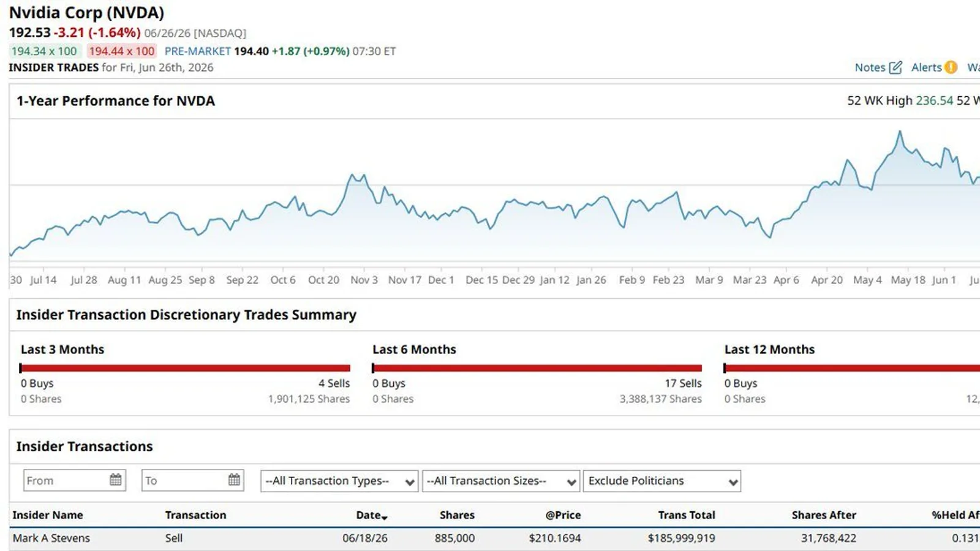Click the May 18 chart axis label
Screen dimensions: 980x551
pyautogui.click(x=908, y=280)
